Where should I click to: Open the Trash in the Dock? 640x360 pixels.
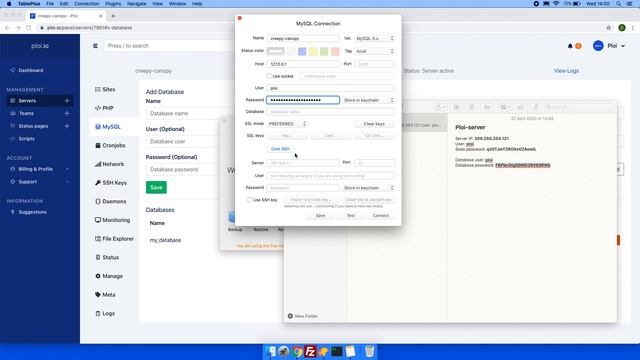tap(369, 351)
